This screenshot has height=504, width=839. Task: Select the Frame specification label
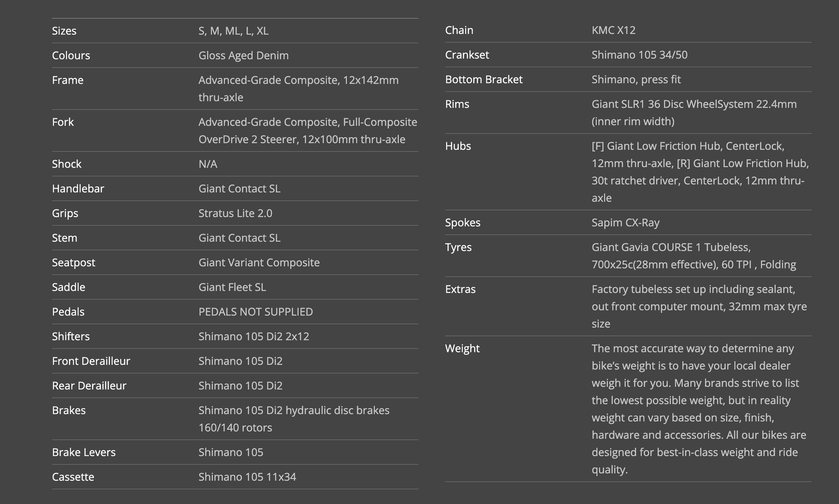[x=68, y=80]
